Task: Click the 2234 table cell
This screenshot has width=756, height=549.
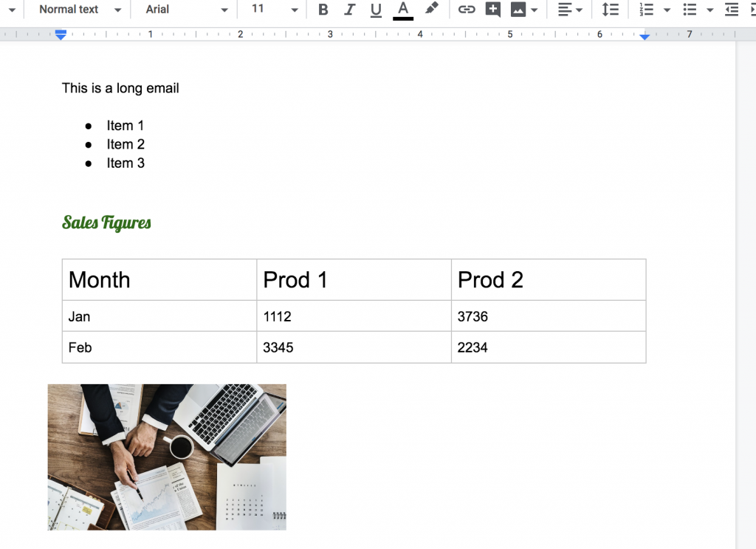Action: click(549, 347)
